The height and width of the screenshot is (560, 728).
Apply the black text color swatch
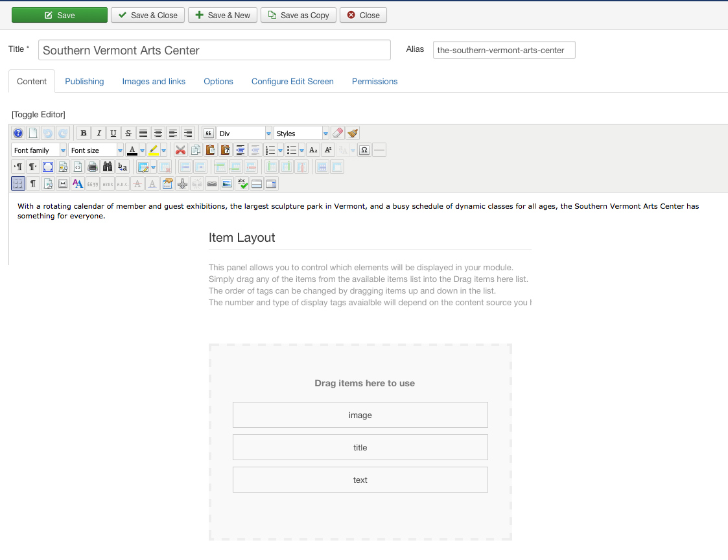(x=132, y=150)
